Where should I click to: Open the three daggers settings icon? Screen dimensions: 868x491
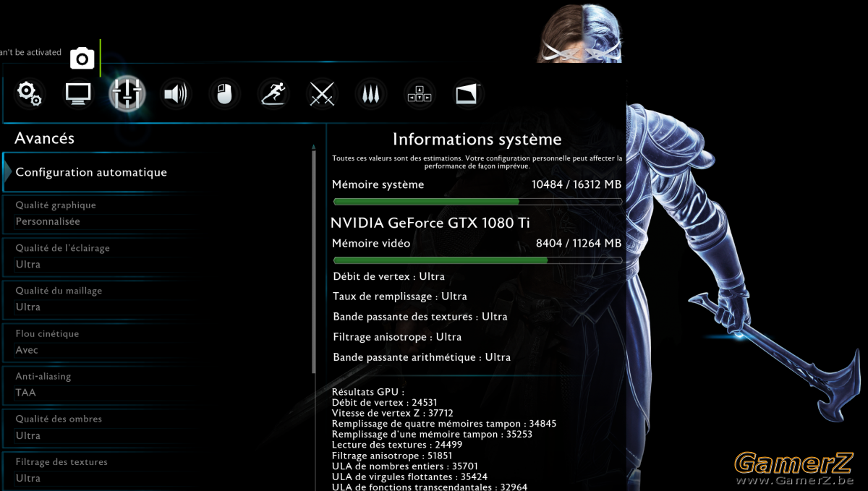(371, 94)
